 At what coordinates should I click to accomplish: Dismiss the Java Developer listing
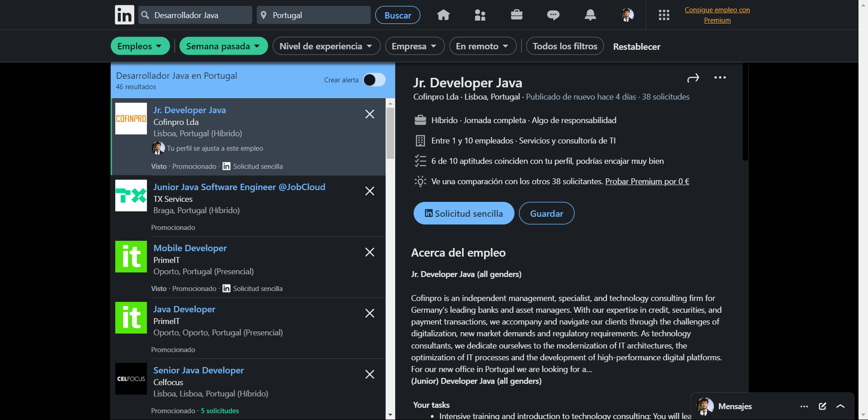point(370,313)
